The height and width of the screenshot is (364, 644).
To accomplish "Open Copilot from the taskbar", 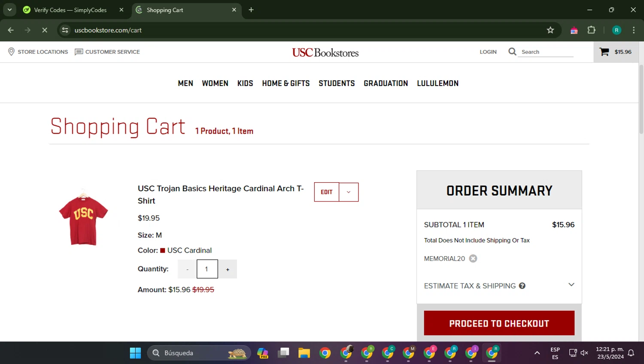I will tap(263, 353).
